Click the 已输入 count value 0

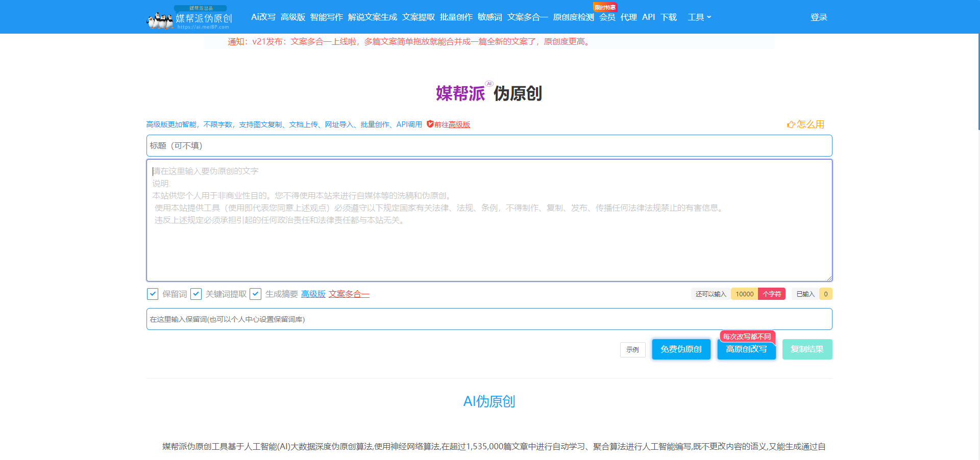click(826, 294)
